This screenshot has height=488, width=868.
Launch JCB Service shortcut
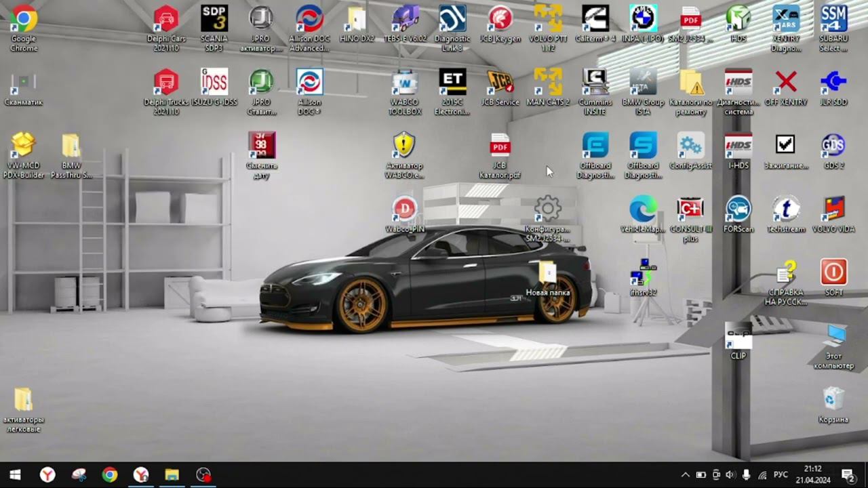[500, 88]
